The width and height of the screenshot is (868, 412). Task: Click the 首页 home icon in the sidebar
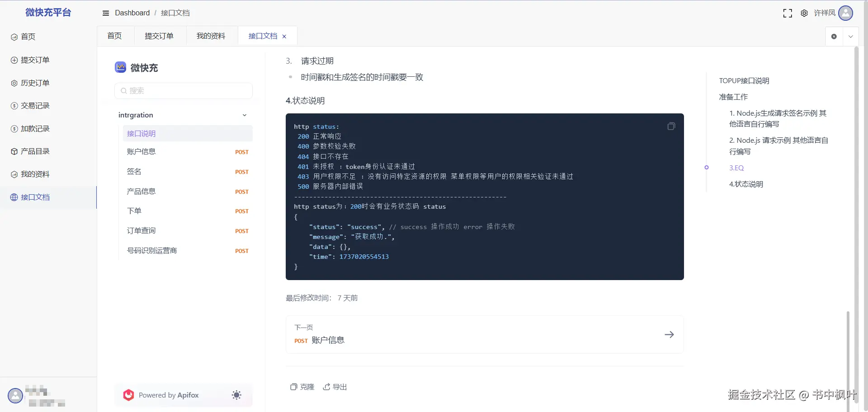14,37
